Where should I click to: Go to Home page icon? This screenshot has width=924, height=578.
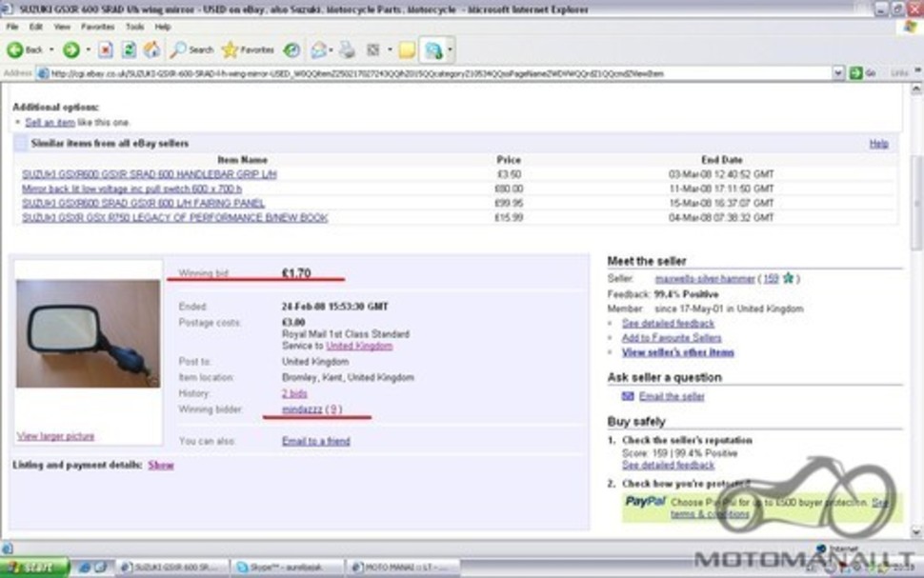(151, 50)
